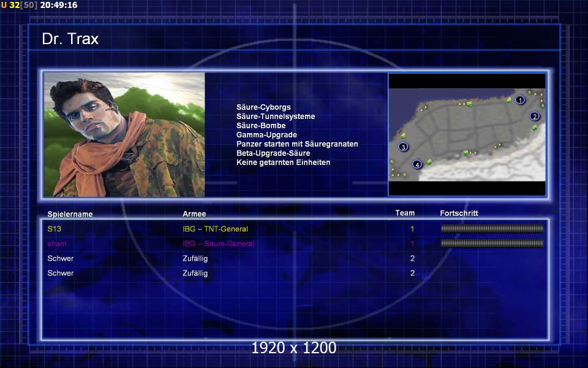588x368 pixels.
Task: Click the map preview image
Action: point(467,134)
